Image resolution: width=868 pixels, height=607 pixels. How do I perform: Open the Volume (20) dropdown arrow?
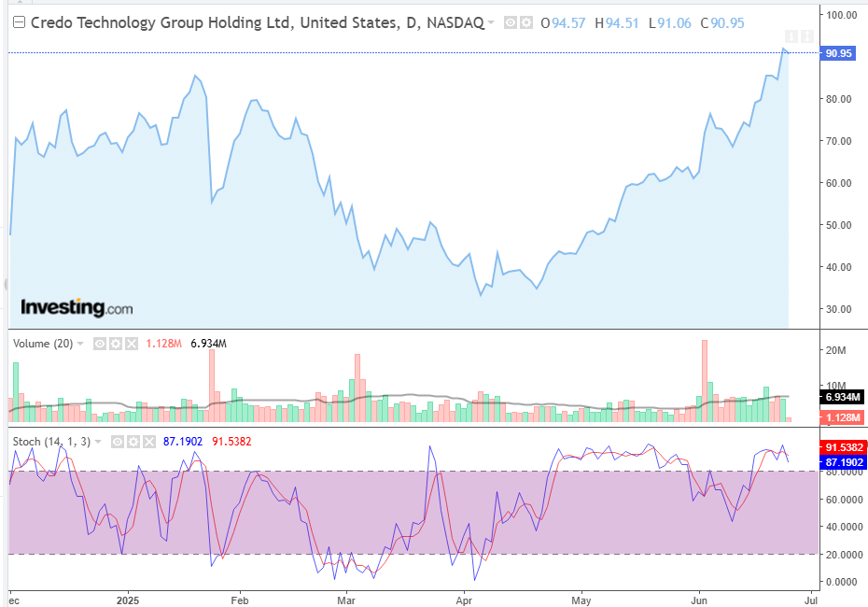80,344
